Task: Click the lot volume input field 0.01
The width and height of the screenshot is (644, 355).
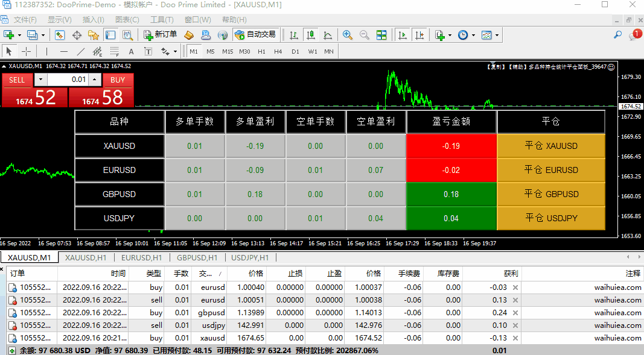Action: 68,80
